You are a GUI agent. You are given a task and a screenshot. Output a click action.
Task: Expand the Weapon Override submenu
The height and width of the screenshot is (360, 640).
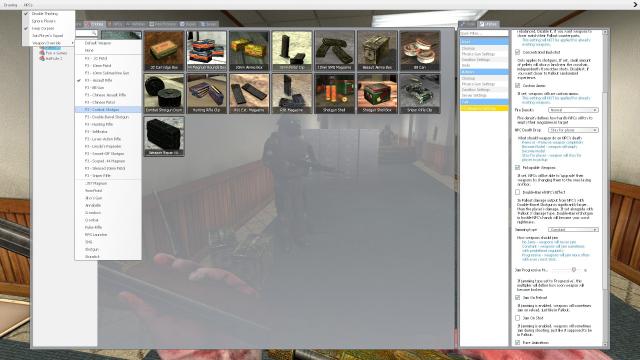point(49,42)
